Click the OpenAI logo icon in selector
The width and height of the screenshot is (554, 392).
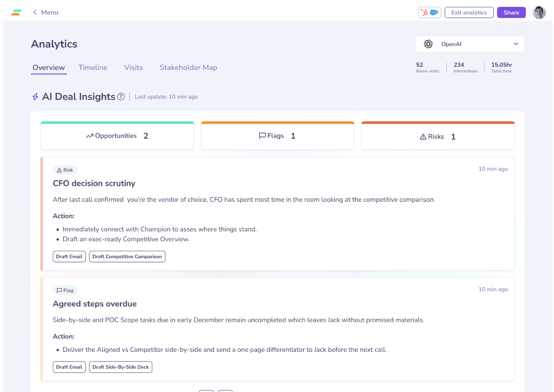(428, 44)
